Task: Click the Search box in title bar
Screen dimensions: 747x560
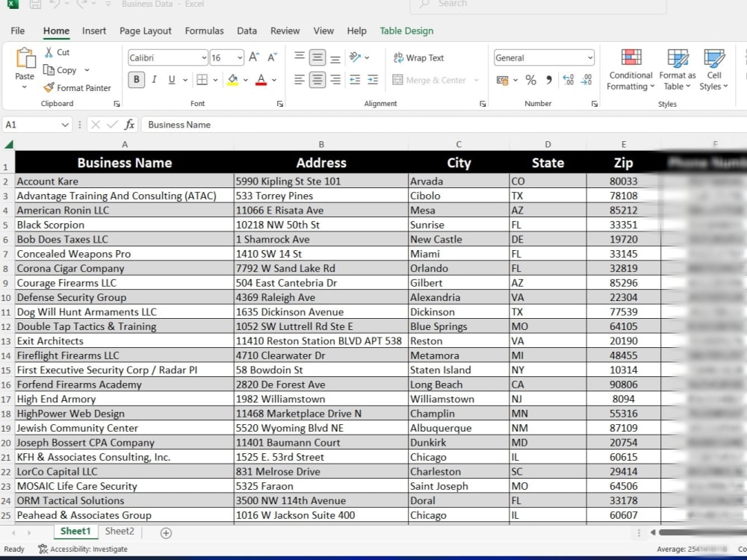Action: pos(538,4)
